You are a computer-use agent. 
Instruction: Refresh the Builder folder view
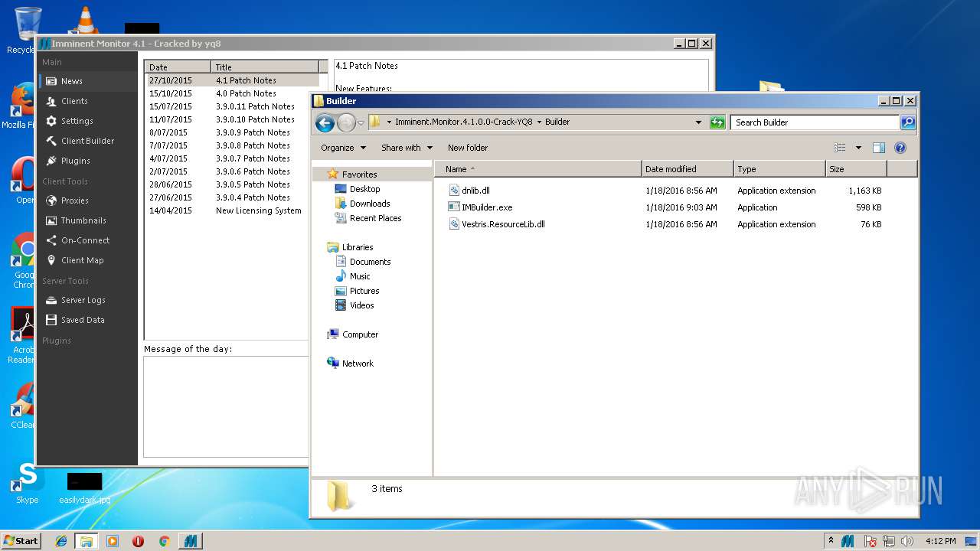pyautogui.click(x=717, y=122)
